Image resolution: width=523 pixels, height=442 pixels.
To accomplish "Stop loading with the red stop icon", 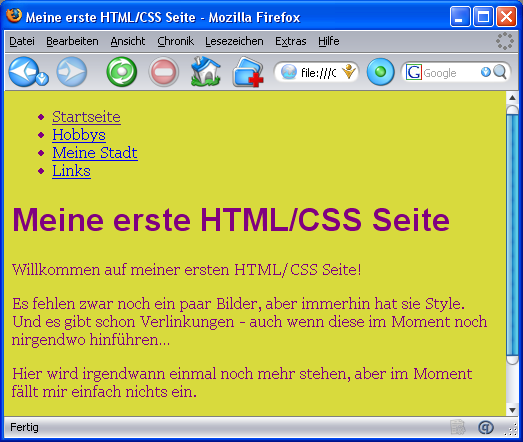I will coord(163,71).
